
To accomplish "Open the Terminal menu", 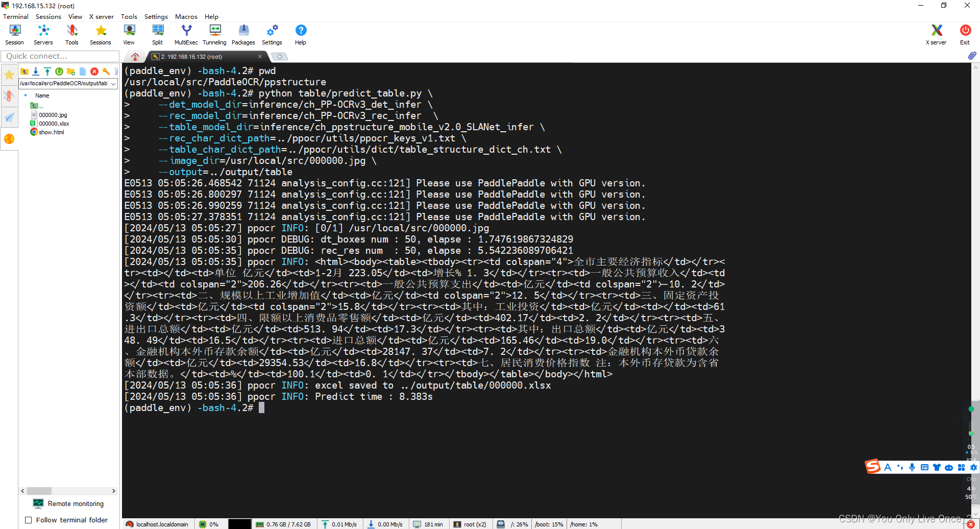I will point(16,16).
